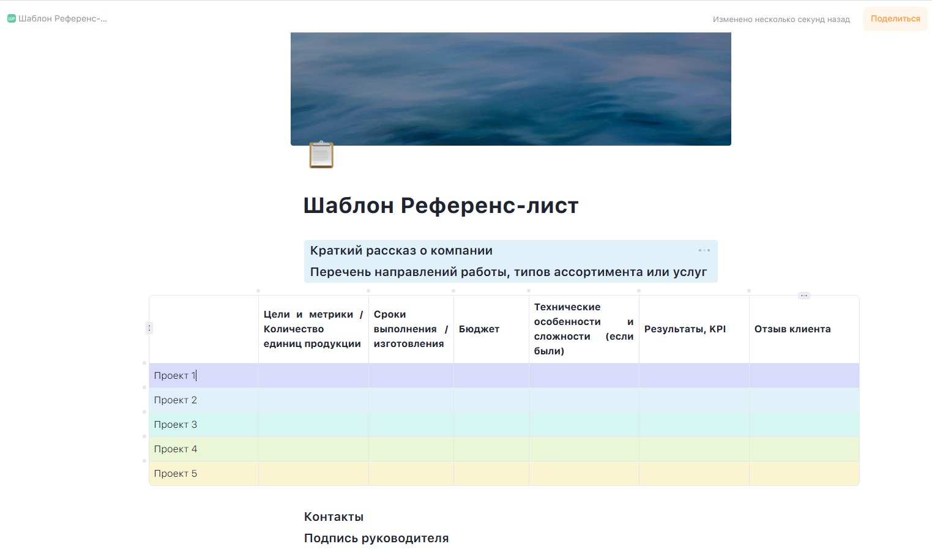Open the column options handle above 'Отзыв клиента'
This screenshot has height=560, width=932.
click(804, 296)
